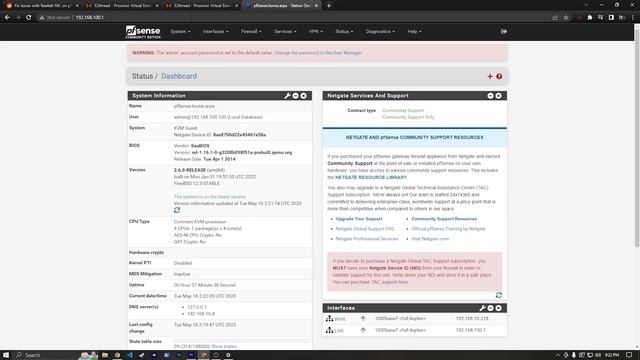This screenshot has height=360, width=640.
Task: Switch to second Proxmox Virtual Environment tab
Action: [x=122, y=6]
